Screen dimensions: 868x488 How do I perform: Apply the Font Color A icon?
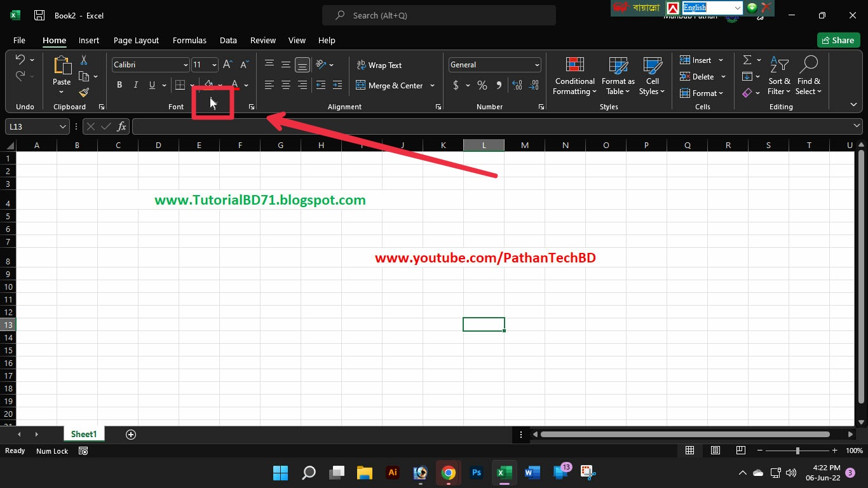click(x=234, y=85)
